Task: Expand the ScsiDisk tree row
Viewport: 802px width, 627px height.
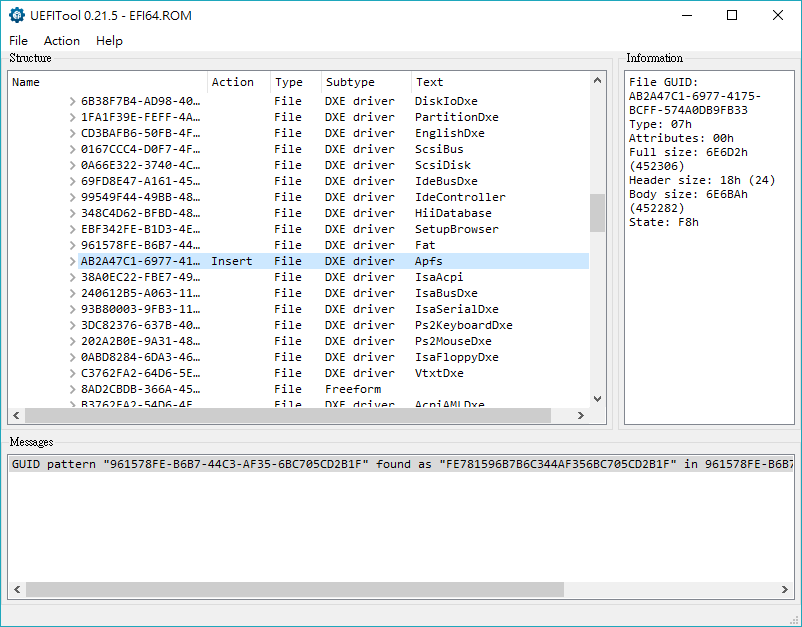Action: point(73,165)
